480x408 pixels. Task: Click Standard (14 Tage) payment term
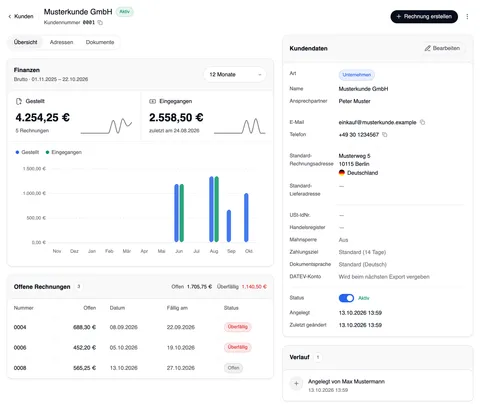pyautogui.click(x=362, y=252)
